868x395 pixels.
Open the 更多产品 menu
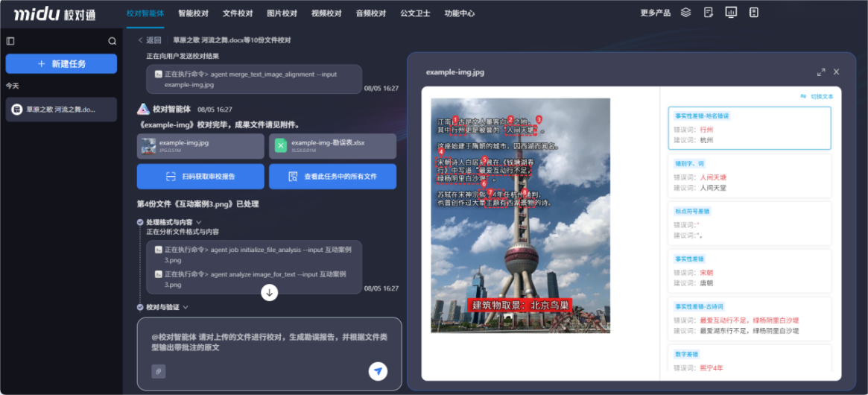656,13
